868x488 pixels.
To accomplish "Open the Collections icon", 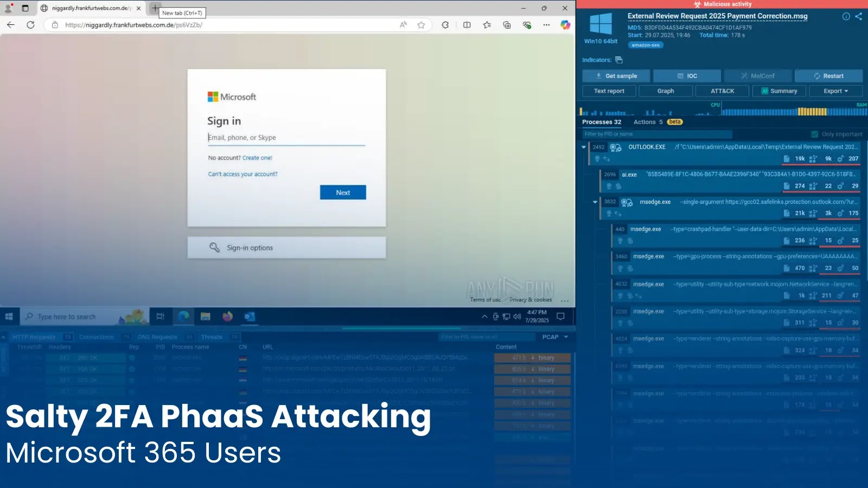I will (x=507, y=25).
